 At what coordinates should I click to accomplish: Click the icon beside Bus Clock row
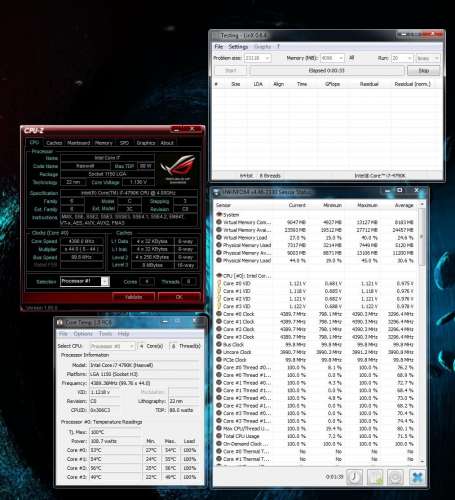pyautogui.click(x=219, y=344)
